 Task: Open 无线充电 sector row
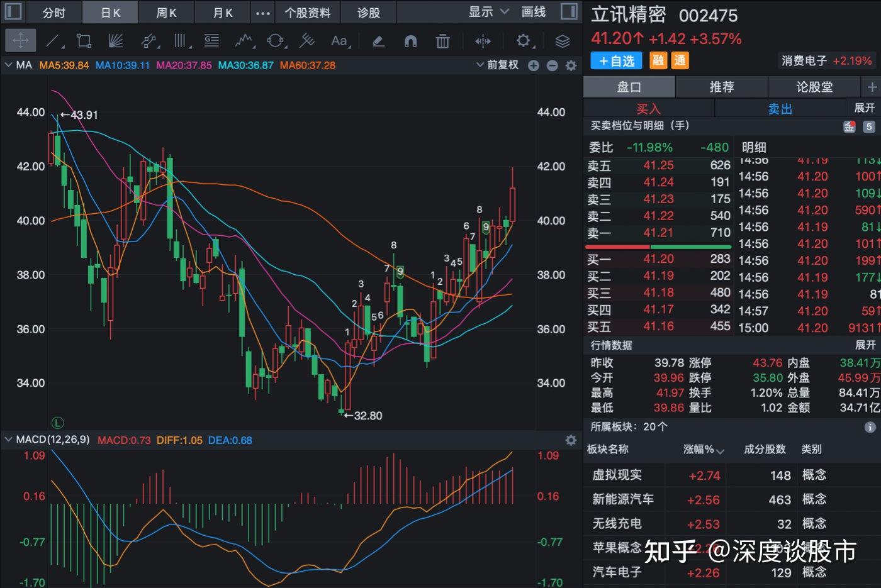(x=732, y=523)
